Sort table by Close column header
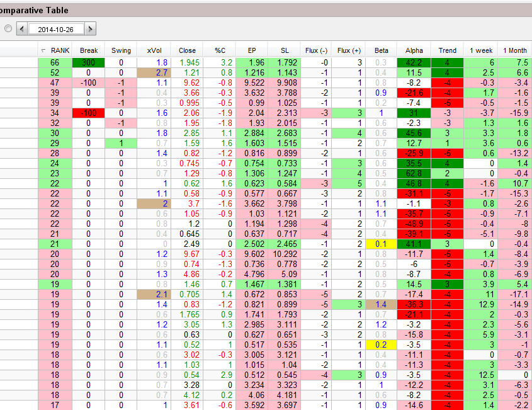 [x=187, y=50]
